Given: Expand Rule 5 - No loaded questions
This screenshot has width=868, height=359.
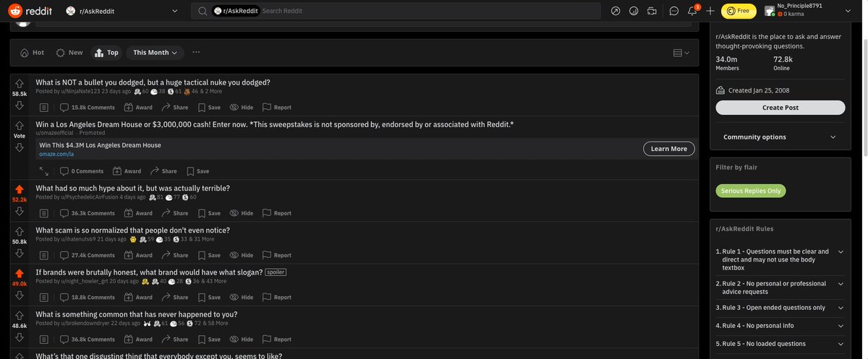Looking at the screenshot, I should click(x=780, y=343).
